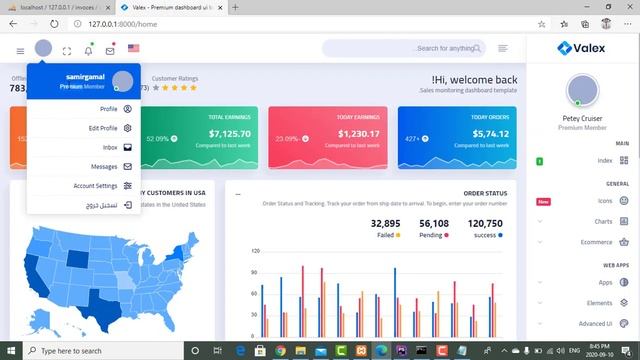This screenshot has height=360, width=640.
Task: Click the Edit Profile gear icon
Action: [x=128, y=128]
